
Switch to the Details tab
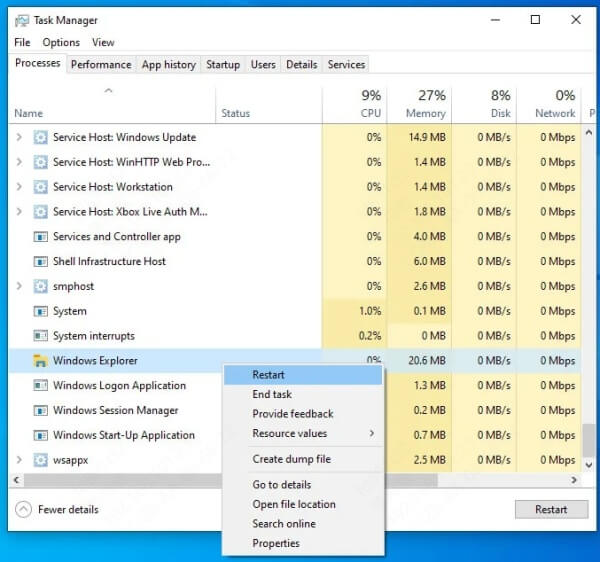tap(302, 65)
